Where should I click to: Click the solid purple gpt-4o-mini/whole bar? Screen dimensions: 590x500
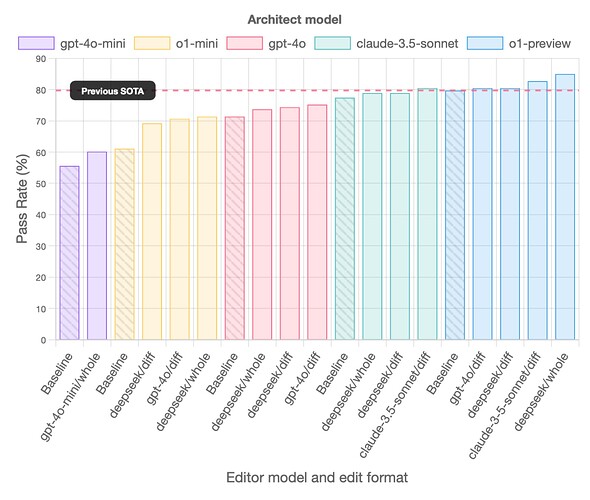pos(97,246)
